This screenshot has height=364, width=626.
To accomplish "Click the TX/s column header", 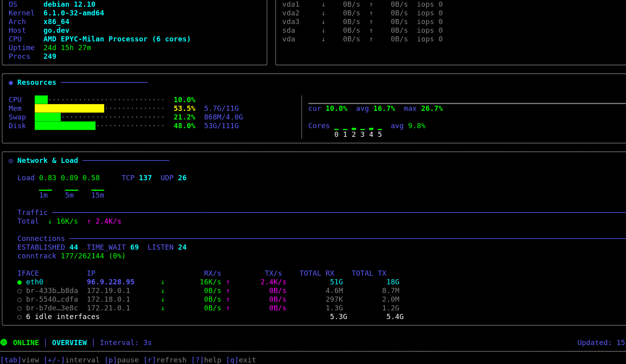I will (x=274, y=273).
